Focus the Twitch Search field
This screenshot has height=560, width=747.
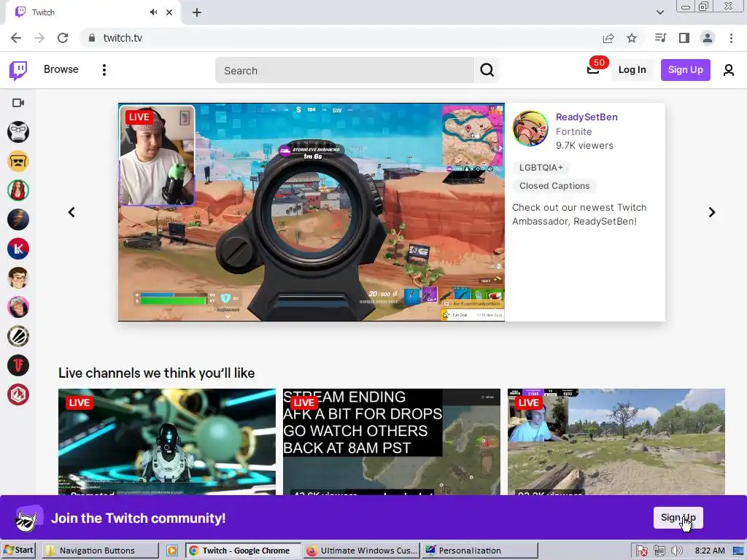coord(345,71)
